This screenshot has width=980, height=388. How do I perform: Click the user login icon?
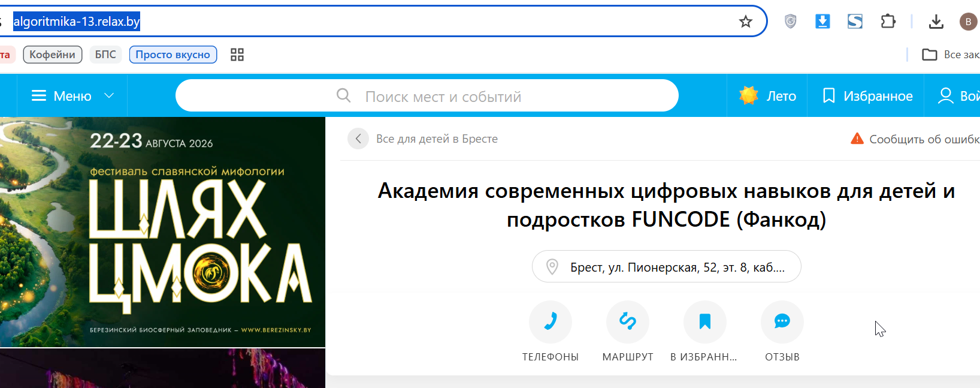[946, 96]
